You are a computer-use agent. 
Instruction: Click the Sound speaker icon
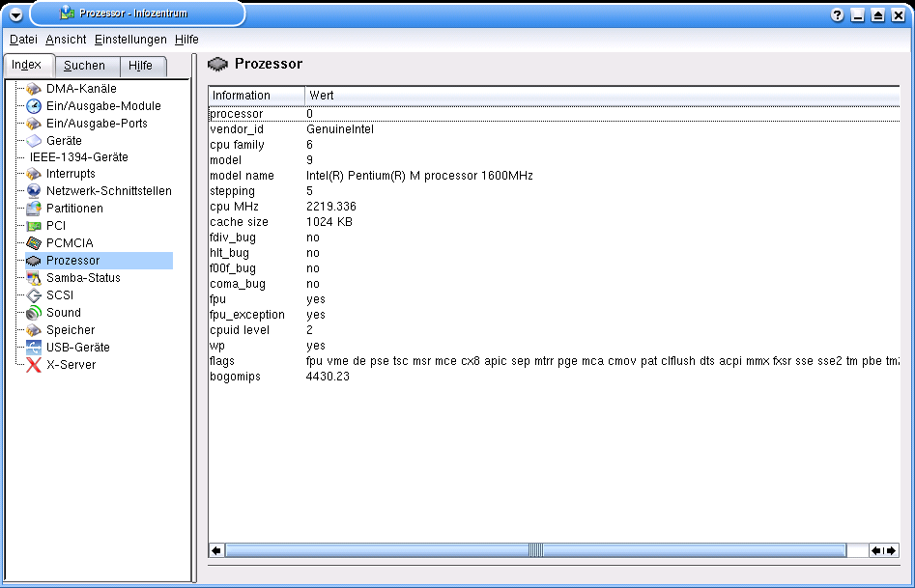[34, 313]
